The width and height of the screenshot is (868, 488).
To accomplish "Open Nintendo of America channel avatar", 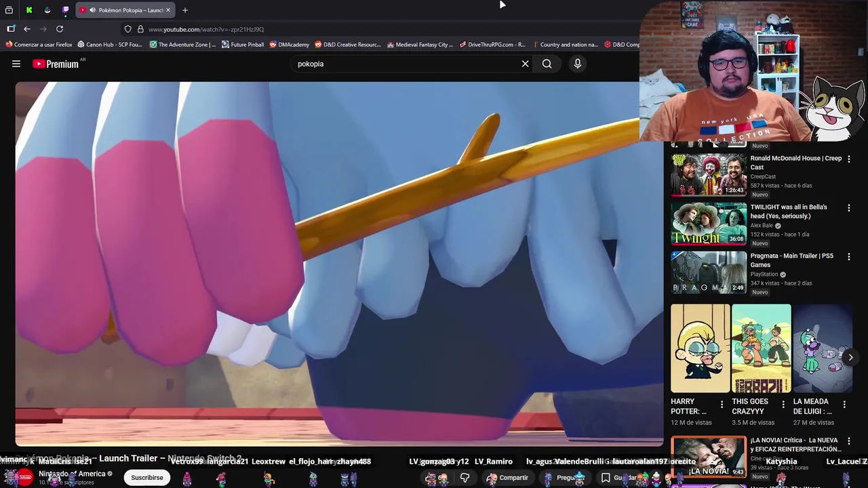I will [x=25, y=477].
